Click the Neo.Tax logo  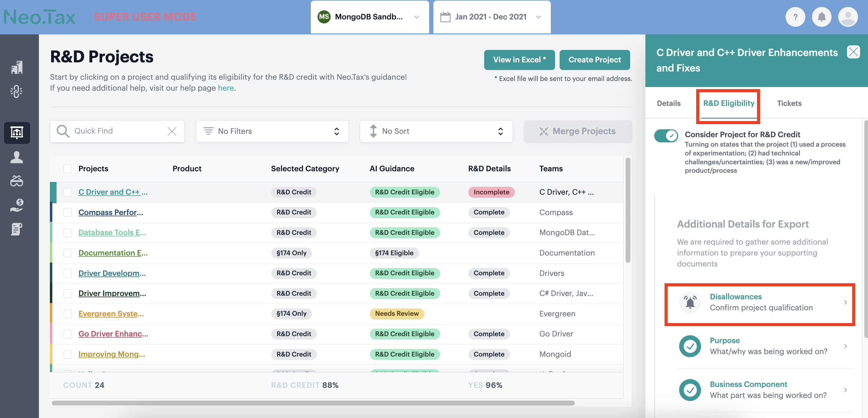click(40, 17)
